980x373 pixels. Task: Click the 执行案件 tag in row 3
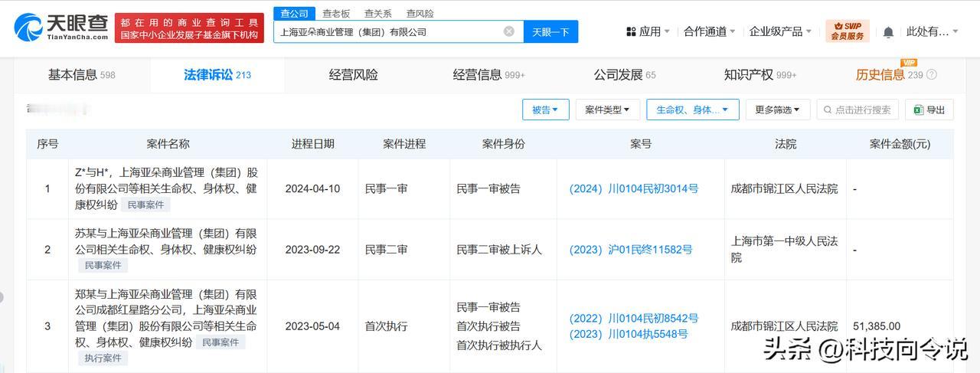point(103,358)
